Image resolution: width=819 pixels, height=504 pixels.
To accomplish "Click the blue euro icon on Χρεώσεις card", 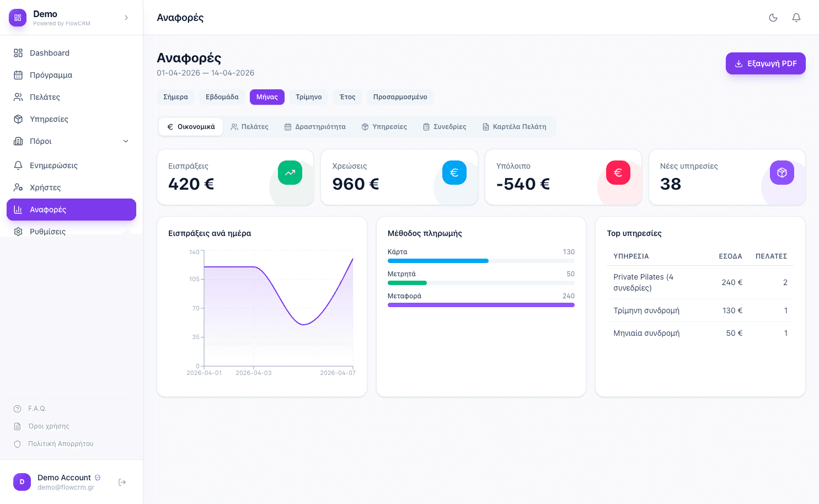I will [454, 173].
